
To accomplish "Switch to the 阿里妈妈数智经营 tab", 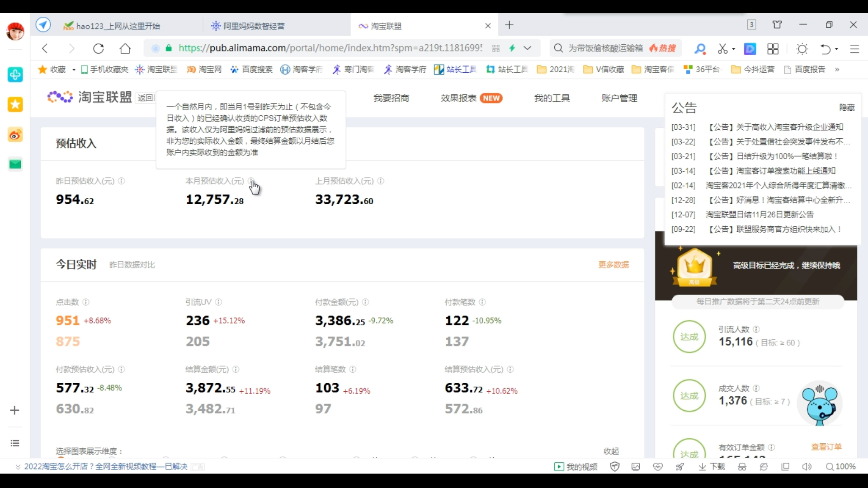I will tap(253, 26).
